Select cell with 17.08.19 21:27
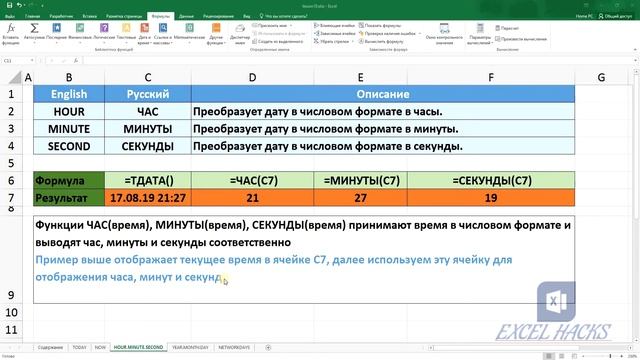 point(148,198)
